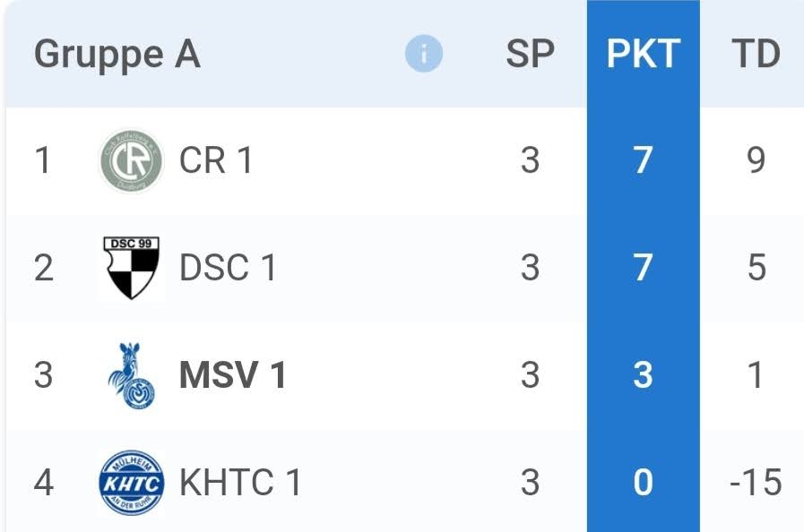Click the Gruppe A heading
The width and height of the screenshot is (804, 532).
click(117, 55)
